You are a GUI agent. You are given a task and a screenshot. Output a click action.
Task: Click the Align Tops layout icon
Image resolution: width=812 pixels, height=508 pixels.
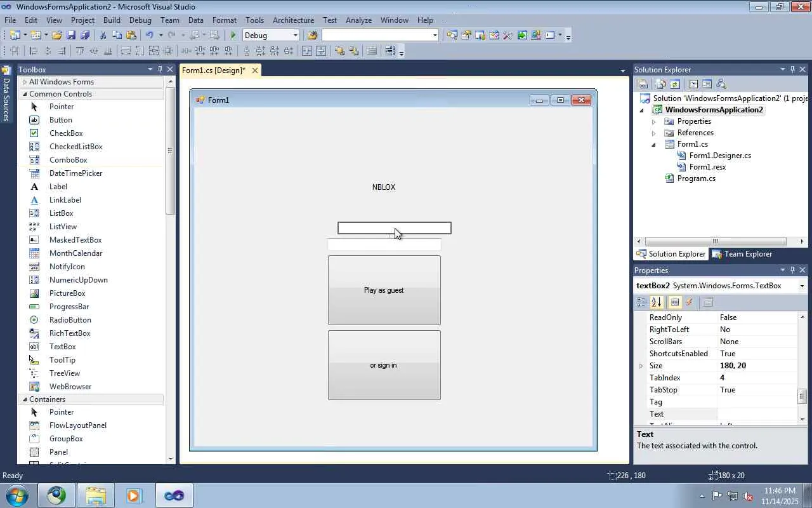[79, 51]
